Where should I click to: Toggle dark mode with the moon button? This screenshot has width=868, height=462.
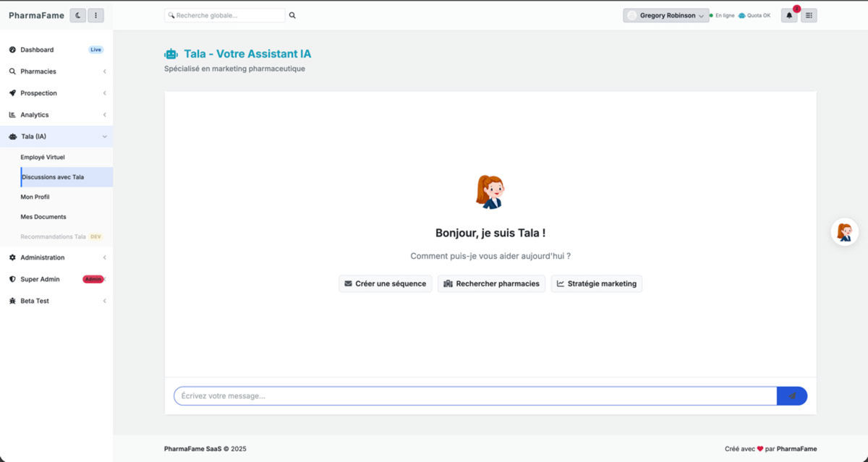pyautogui.click(x=77, y=14)
